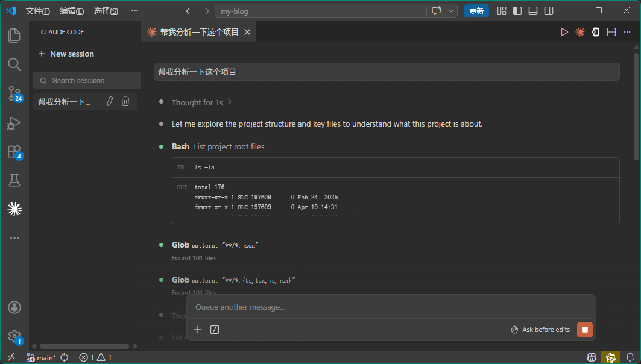Select the Claude Code activity bar icon
Screen dimensions: 641x364
14,209
